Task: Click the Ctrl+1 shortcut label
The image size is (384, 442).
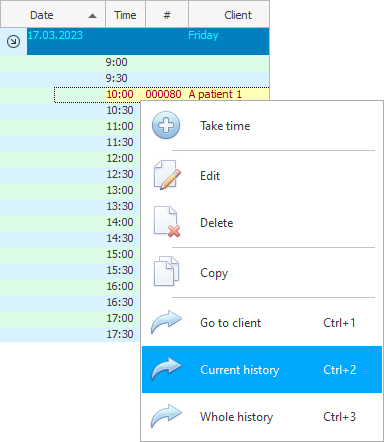Action: coord(339,323)
